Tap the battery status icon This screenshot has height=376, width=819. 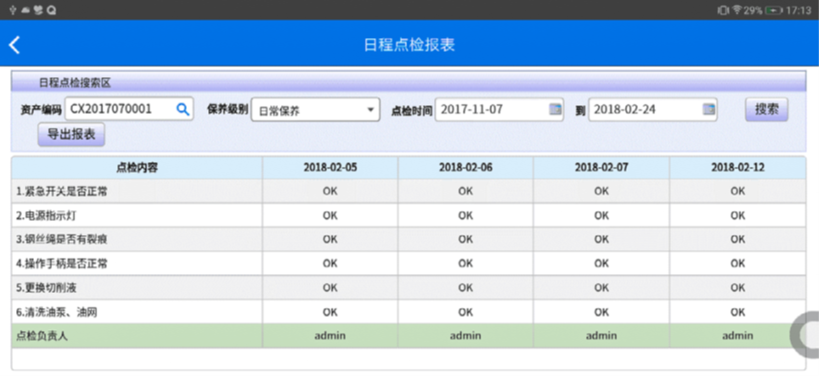(x=774, y=10)
